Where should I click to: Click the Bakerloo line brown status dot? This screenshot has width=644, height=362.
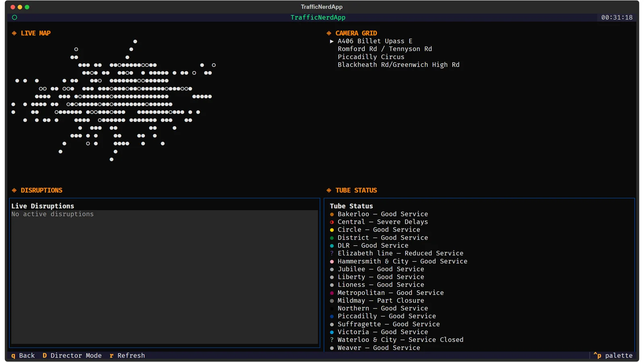332,214
